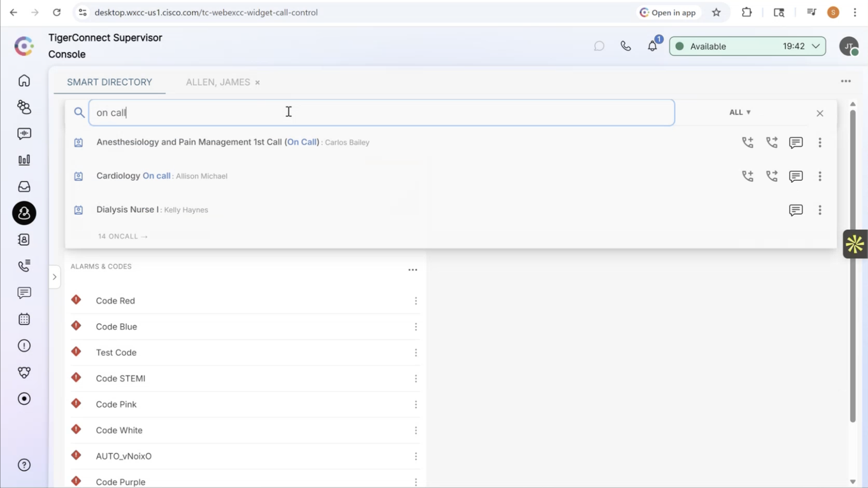Open the 14 ONCALL results link
868x488 pixels.
[123, 236]
